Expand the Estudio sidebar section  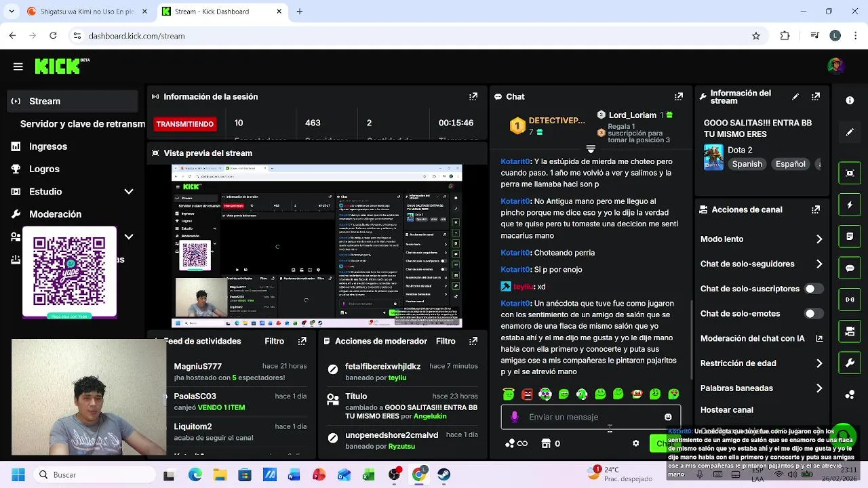(128, 192)
